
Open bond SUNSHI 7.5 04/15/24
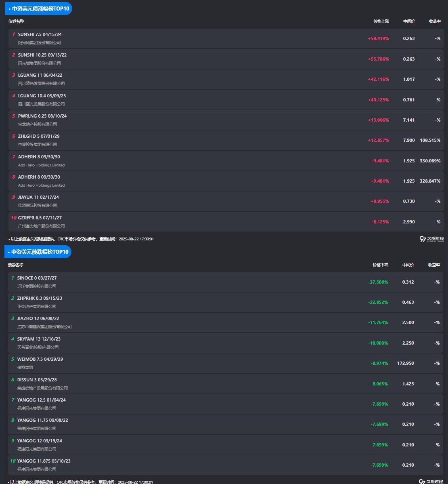coord(40,34)
